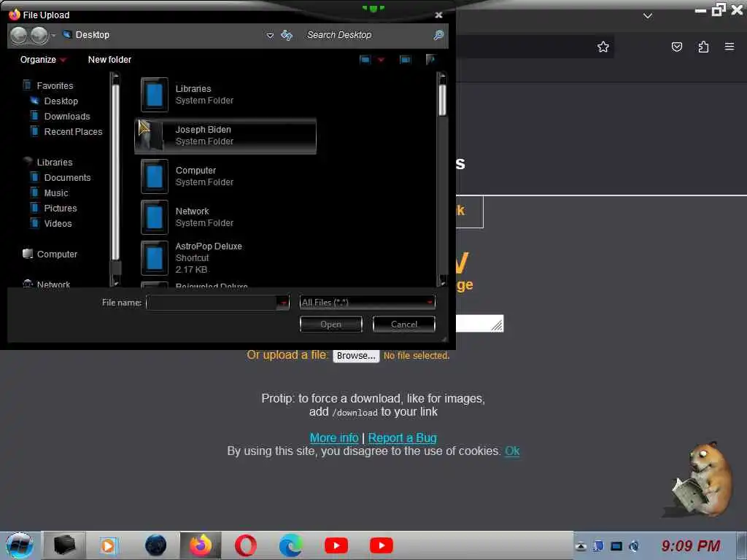Change view using the view icon
Viewport: 747px width, 560px height.
[x=365, y=60]
